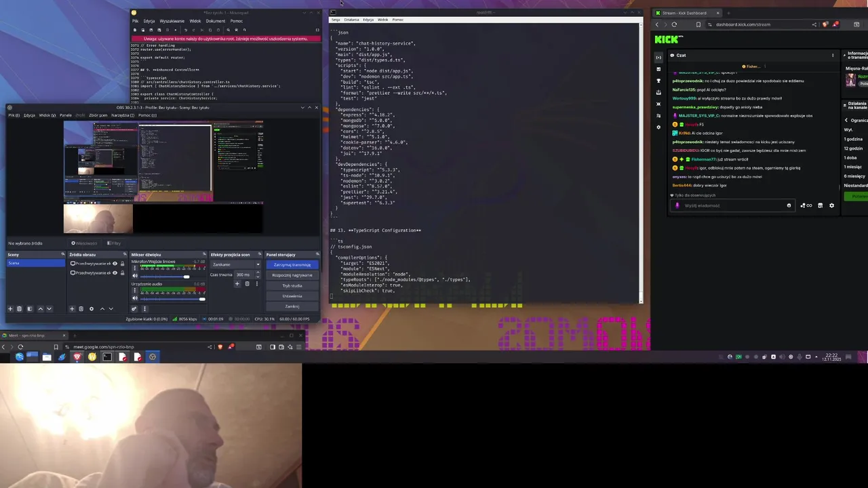Click the Brave shield icon in Kick browser

[x=825, y=24]
